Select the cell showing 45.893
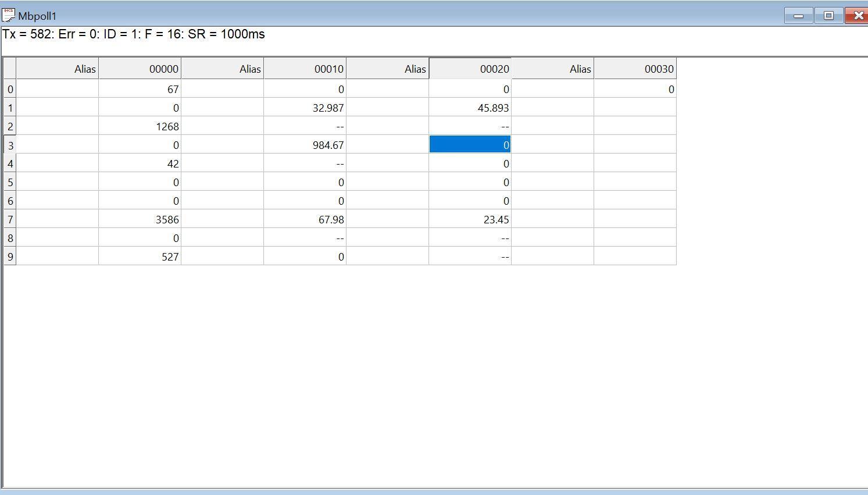This screenshot has height=495, width=868. click(x=470, y=108)
